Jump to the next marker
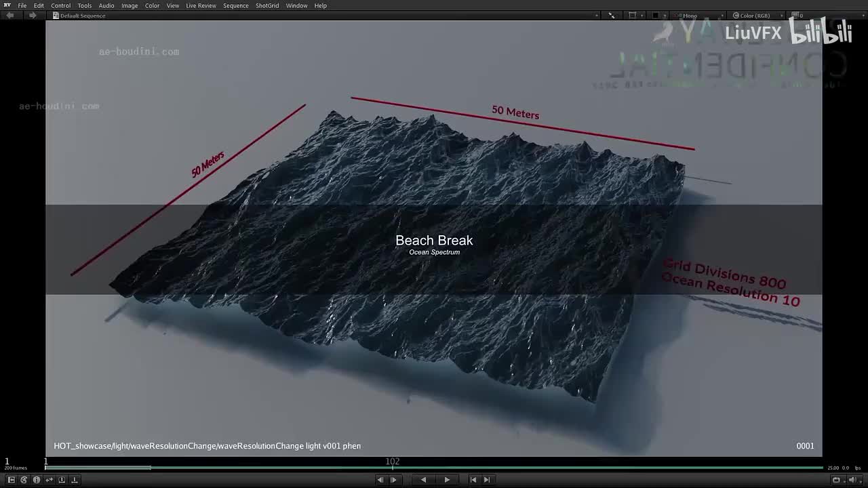 pos(486,480)
